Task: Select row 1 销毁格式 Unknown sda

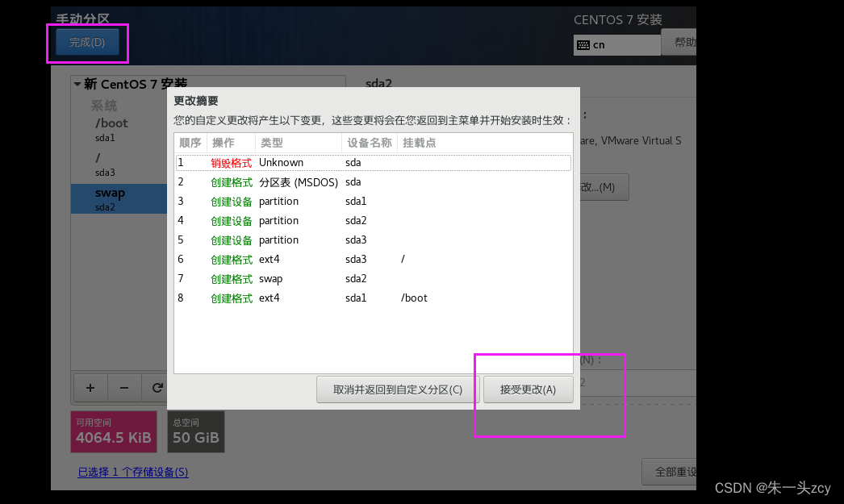Action: point(374,162)
